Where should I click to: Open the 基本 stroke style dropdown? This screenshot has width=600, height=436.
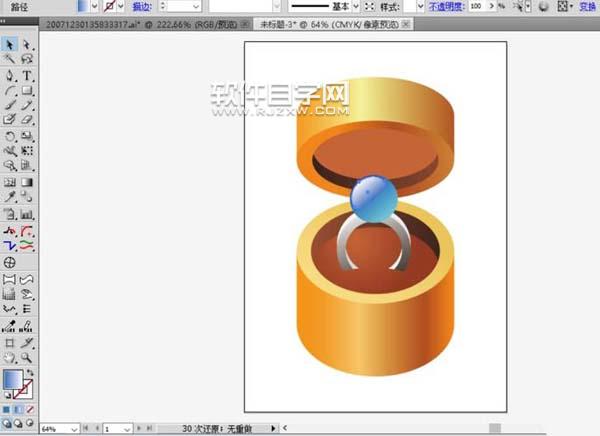click(x=356, y=6)
